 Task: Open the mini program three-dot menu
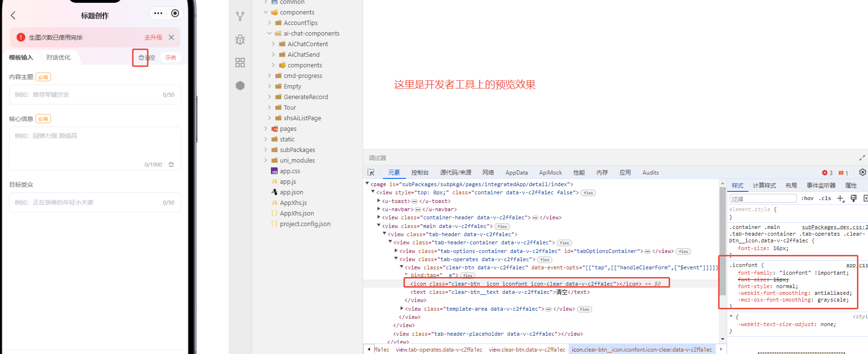pyautogui.click(x=159, y=13)
